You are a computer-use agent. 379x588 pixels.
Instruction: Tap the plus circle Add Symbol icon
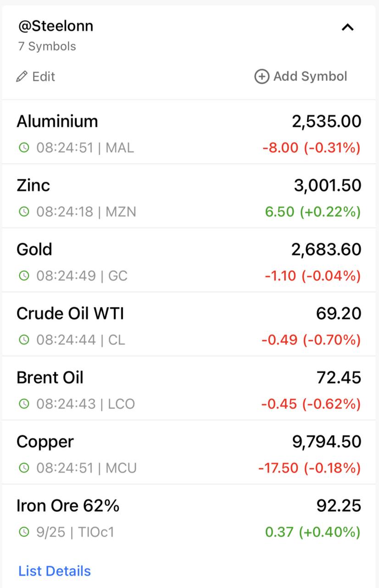click(262, 76)
